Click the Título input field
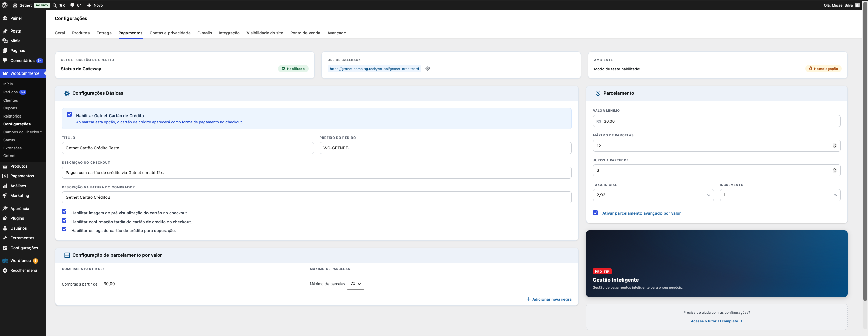This screenshot has height=336, width=868. click(x=188, y=148)
